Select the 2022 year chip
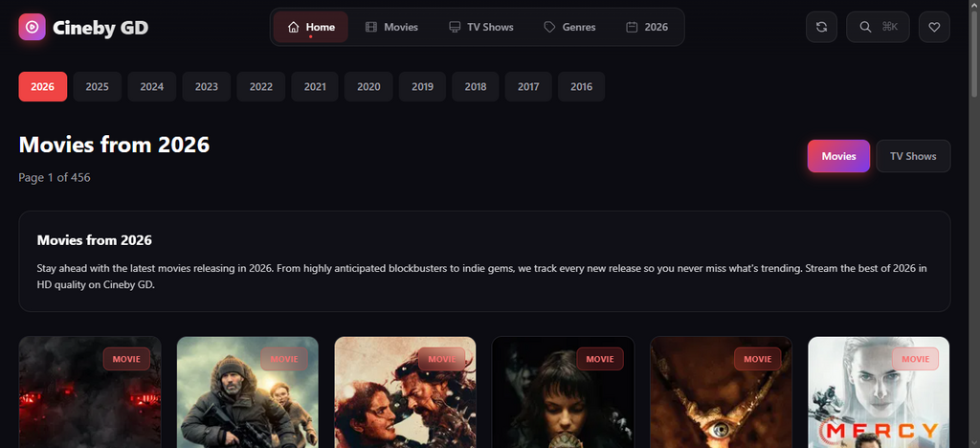Image resolution: width=980 pixels, height=448 pixels. 260,87
